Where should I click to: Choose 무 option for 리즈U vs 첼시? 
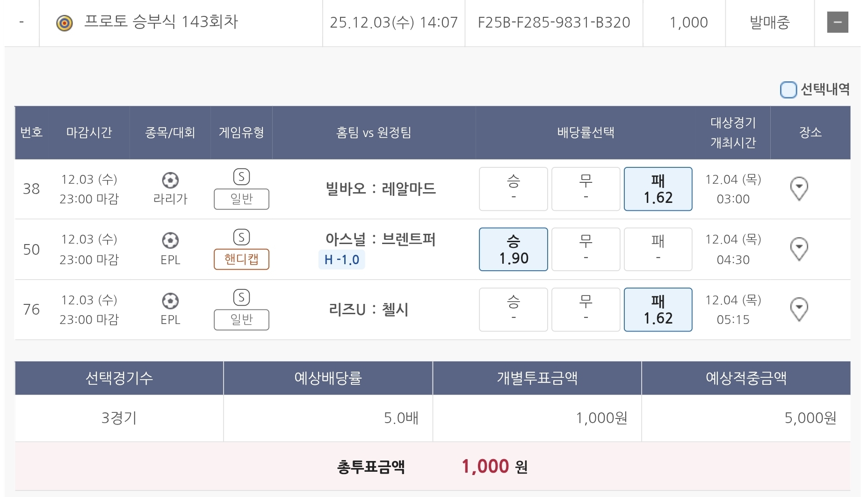click(586, 310)
